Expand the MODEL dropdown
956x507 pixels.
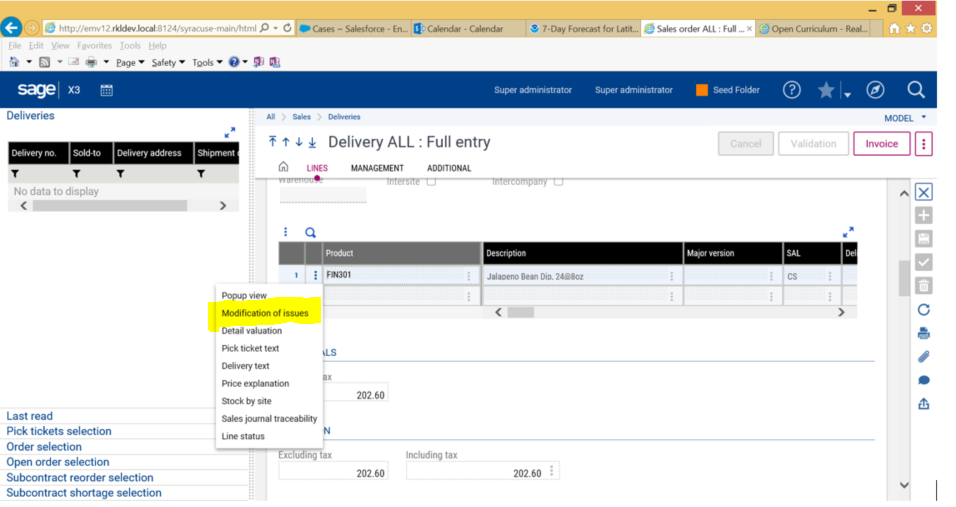point(904,118)
